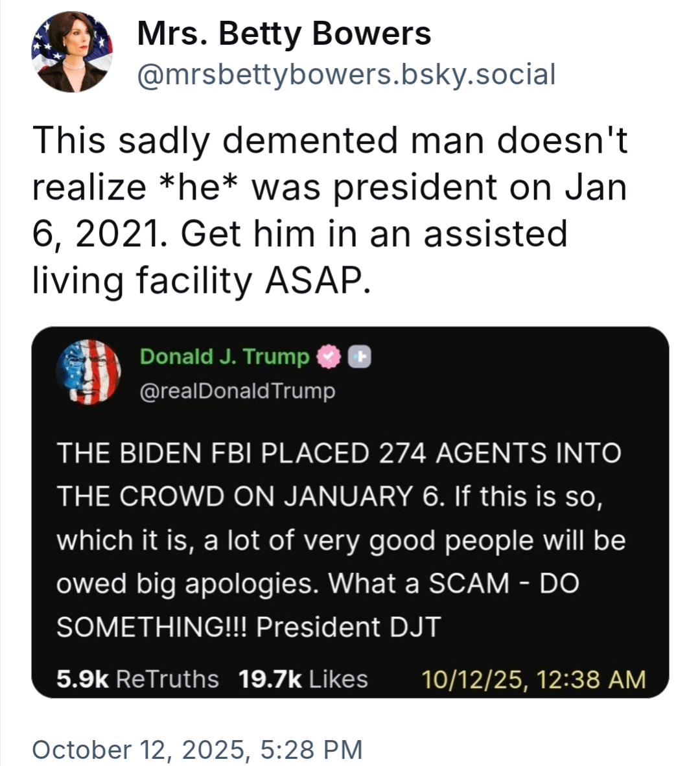Image resolution: width=700 pixels, height=766 pixels.
Task: Click the 19.7k Likes count
Action: pyautogui.click(x=303, y=679)
